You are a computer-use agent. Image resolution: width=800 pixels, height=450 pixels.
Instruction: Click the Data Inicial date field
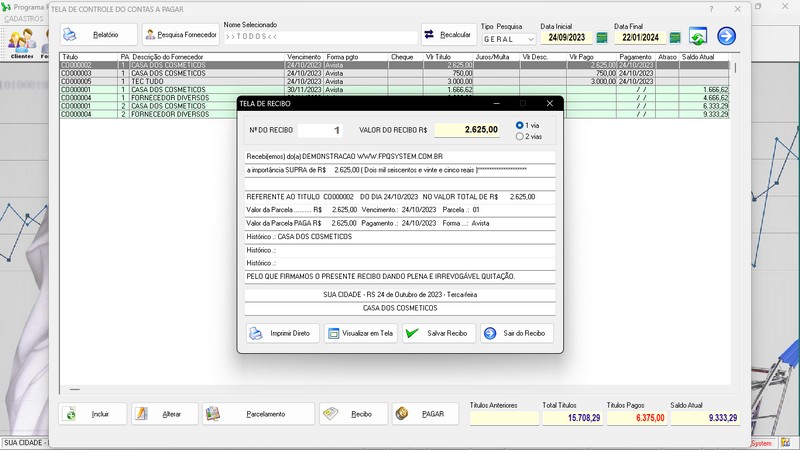[567, 38]
